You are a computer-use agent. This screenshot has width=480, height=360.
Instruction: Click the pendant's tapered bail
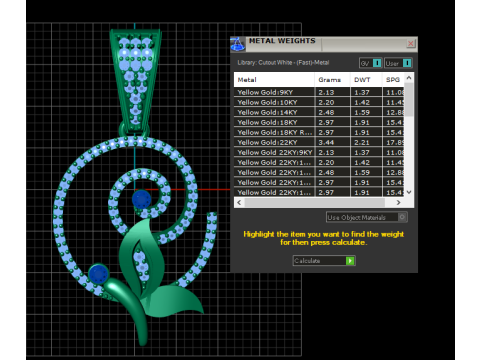(x=135, y=80)
